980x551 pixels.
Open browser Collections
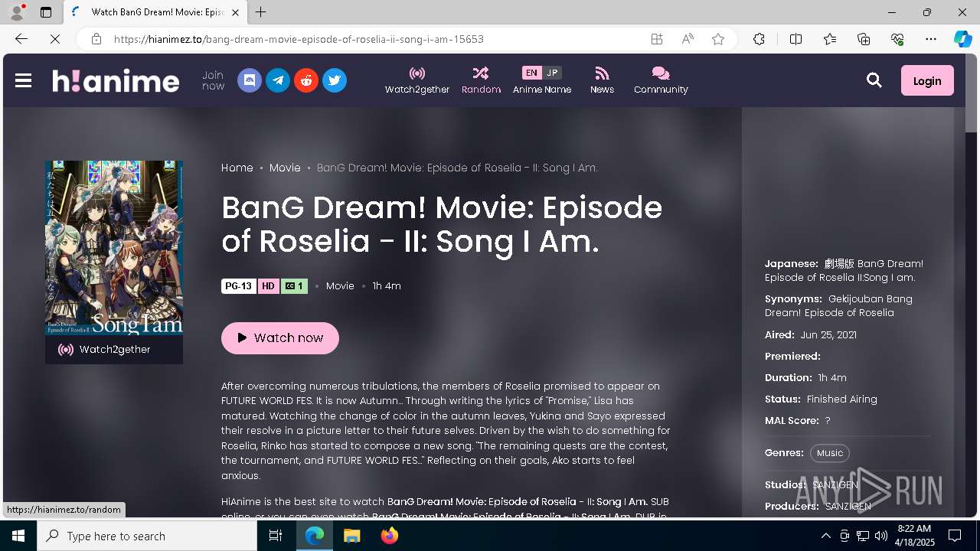tap(864, 39)
